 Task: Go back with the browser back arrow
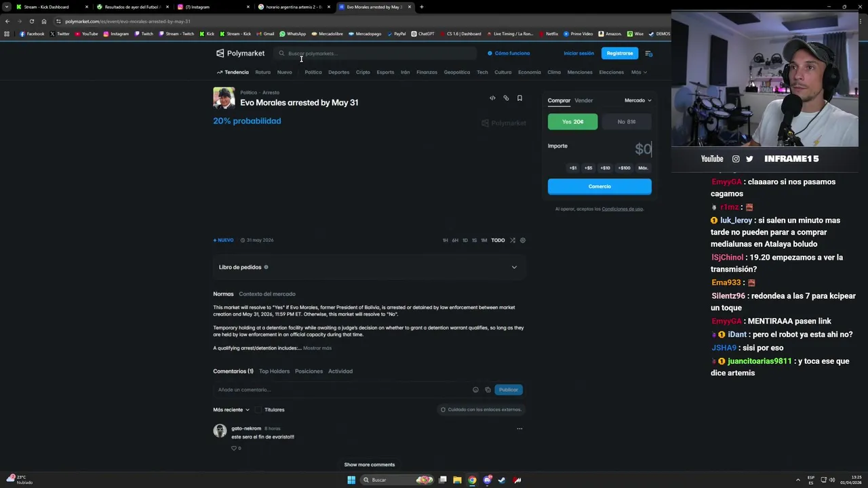[x=7, y=21]
